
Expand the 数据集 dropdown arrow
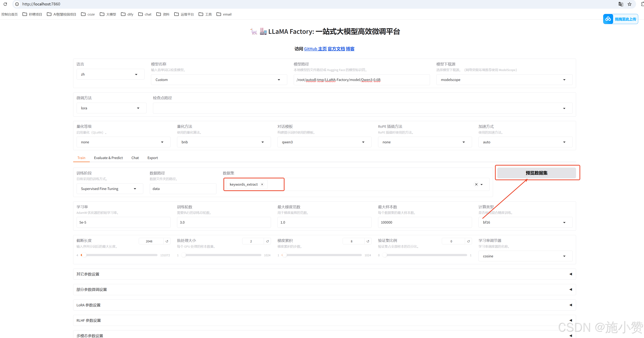tap(481, 185)
